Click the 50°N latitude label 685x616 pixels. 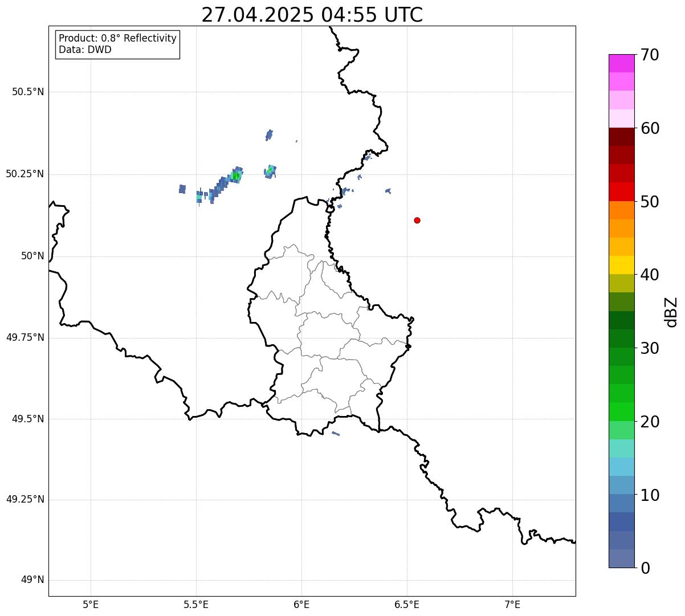(32, 256)
